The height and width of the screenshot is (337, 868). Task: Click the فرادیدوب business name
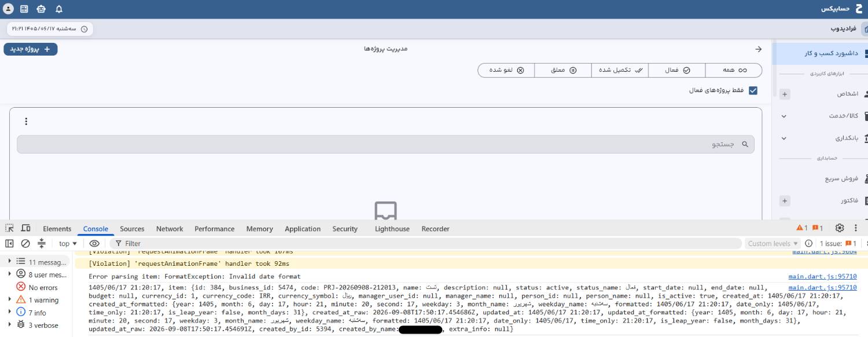pos(844,28)
